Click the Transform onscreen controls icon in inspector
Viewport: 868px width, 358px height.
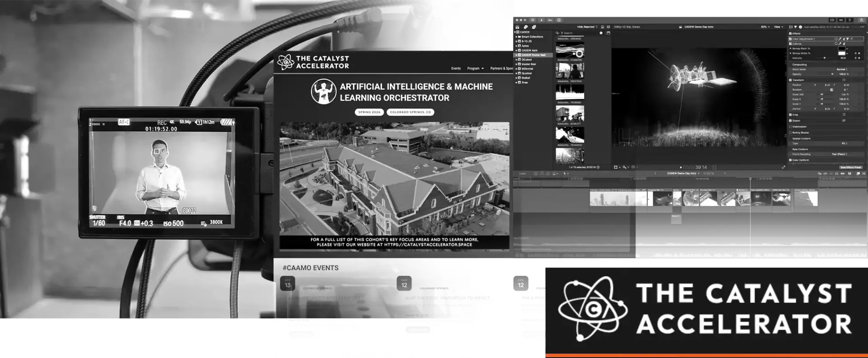pyautogui.click(x=844, y=80)
